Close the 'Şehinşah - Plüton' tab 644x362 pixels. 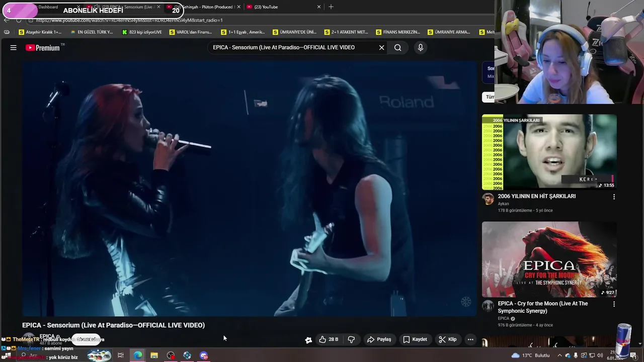(x=238, y=7)
